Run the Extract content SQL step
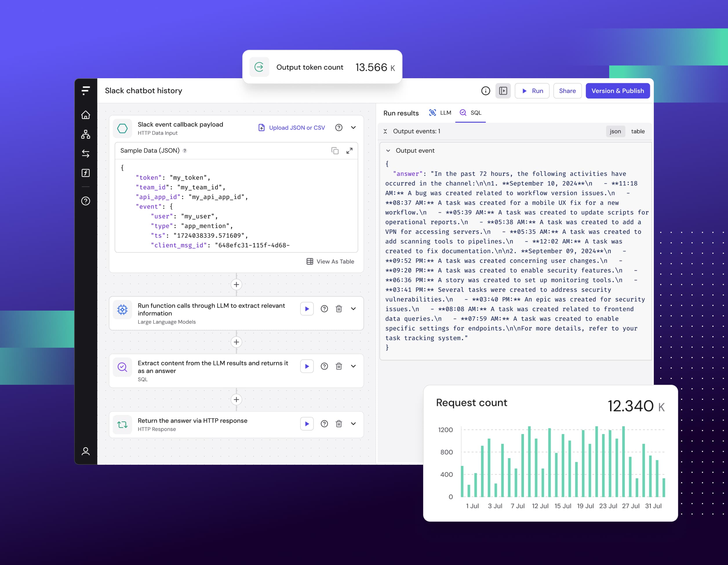This screenshot has width=728, height=565. click(x=307, y=366)
